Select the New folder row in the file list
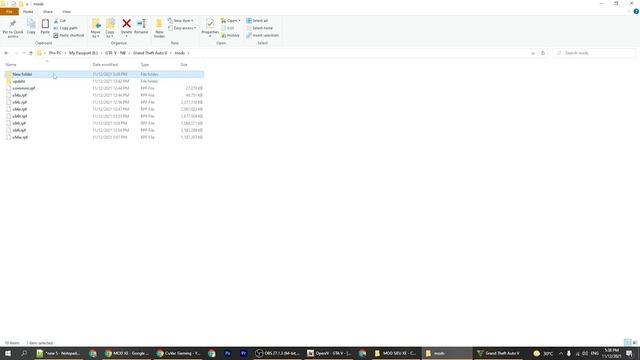The height and width of the screenshot is (360, 640). 104,74
